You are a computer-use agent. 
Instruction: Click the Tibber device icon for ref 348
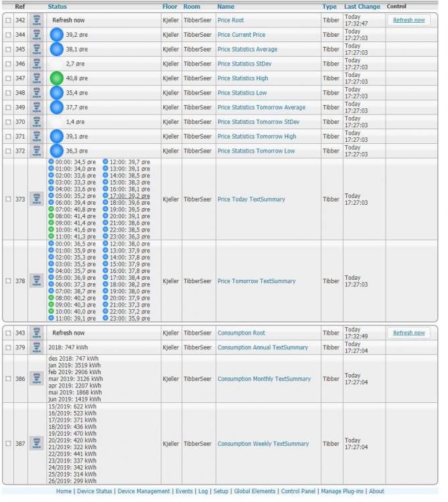pos(37,93)
